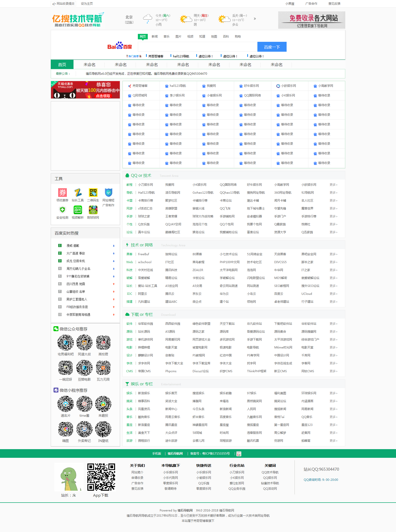396x532 pixels.
Task: Open the 刷球球网 tool icon
Action: (93, 210)
